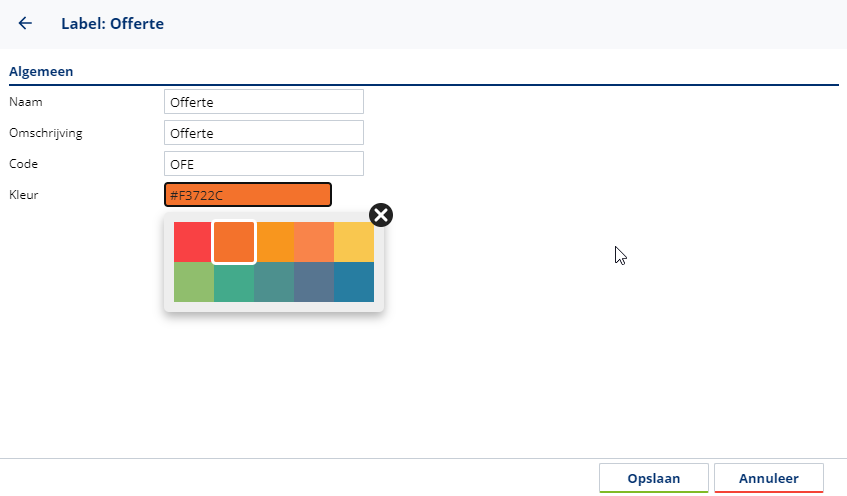Pick the selected dark orange swatch

tap(234, 242)
